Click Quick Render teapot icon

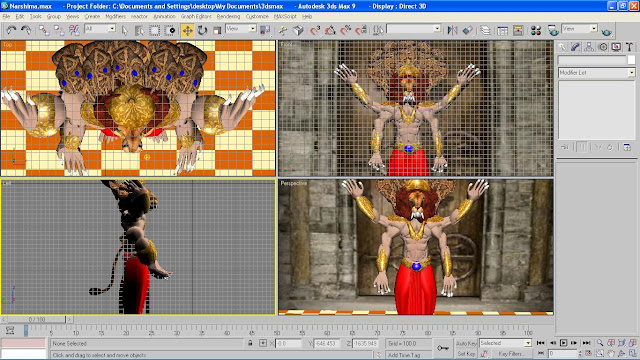[607, 31]
